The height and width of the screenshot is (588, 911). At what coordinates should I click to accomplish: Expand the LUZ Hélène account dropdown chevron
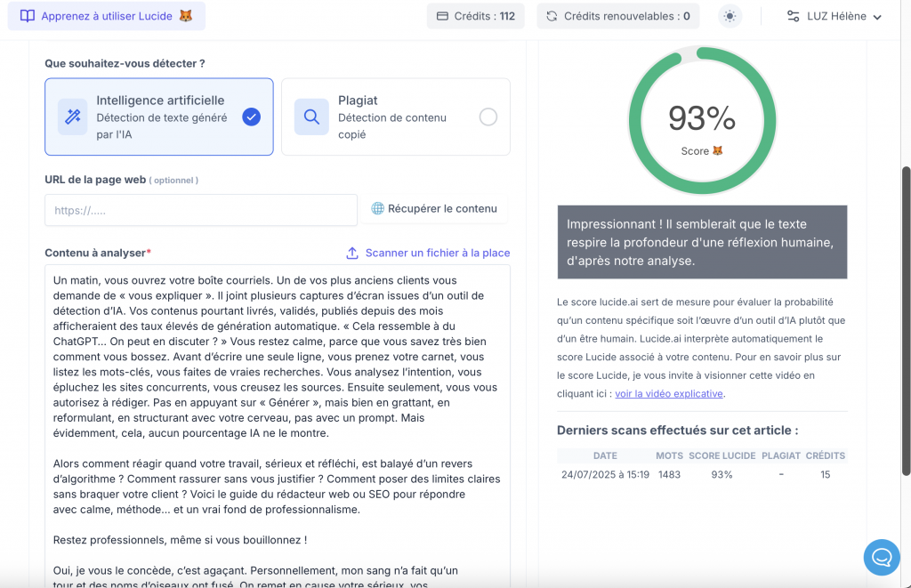coord(877,17)
